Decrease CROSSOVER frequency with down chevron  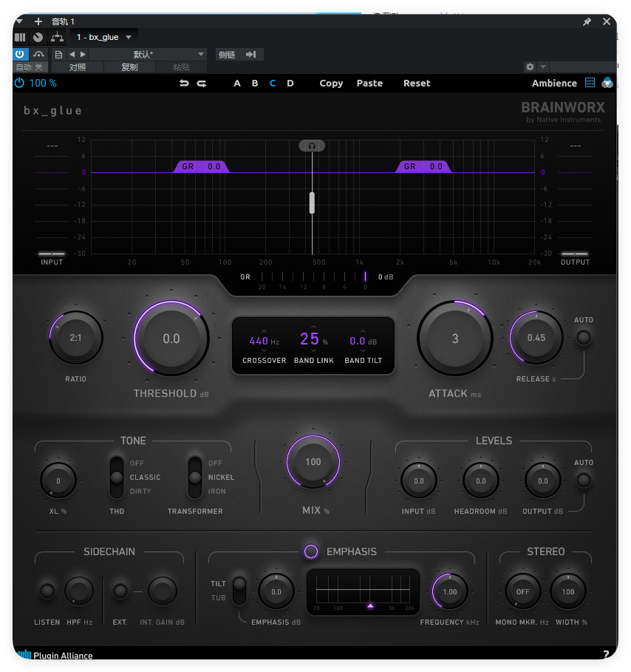click(x=264, y=350)
